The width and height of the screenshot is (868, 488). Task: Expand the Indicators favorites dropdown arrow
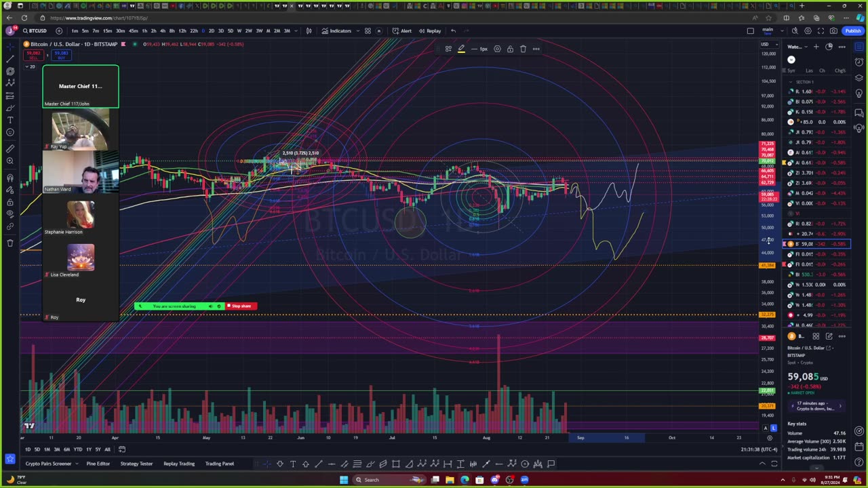357,30
